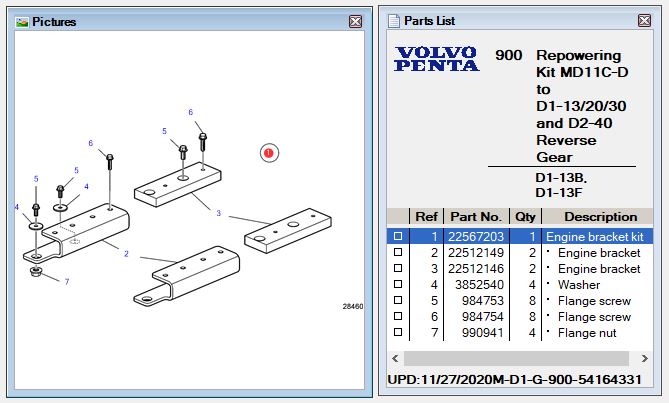Tick checkbox for Flange screw 984753
This screenshot has width=669, height=403.
point(398,300)
